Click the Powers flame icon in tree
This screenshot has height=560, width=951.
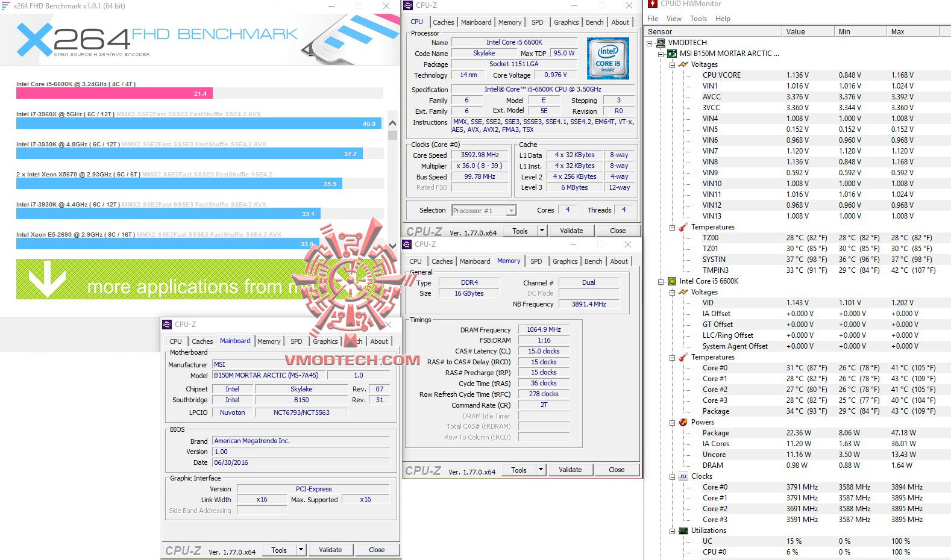point(683,422)
